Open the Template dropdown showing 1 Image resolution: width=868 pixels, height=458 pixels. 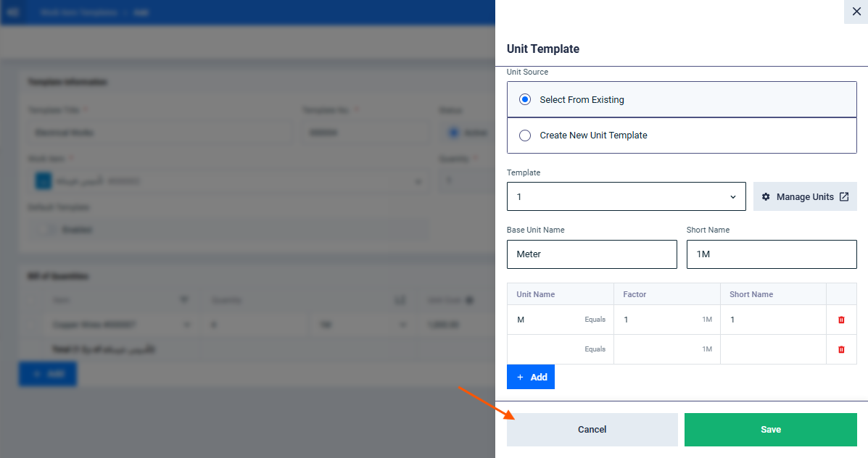[626, 196]
